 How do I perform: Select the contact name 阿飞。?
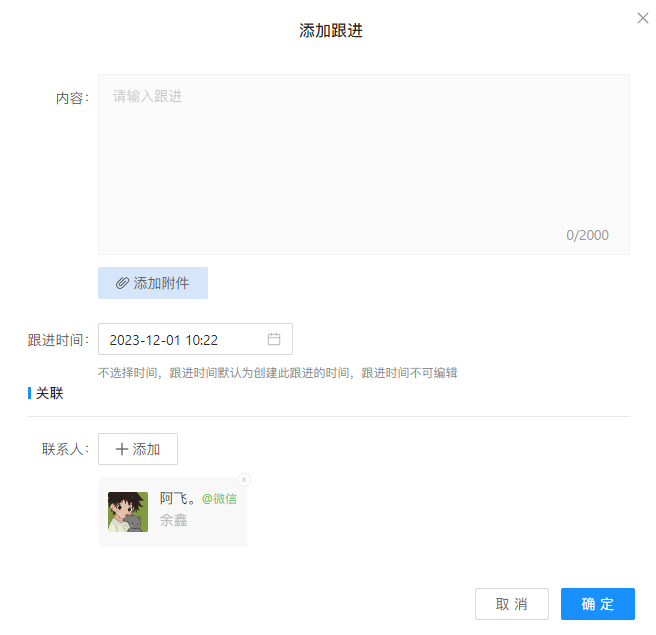coord(177,498)
